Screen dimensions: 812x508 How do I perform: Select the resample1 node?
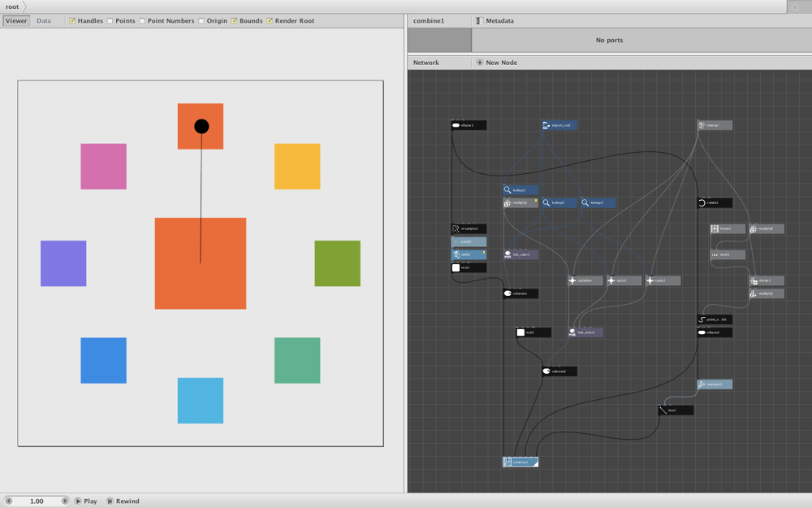point(469,228)
